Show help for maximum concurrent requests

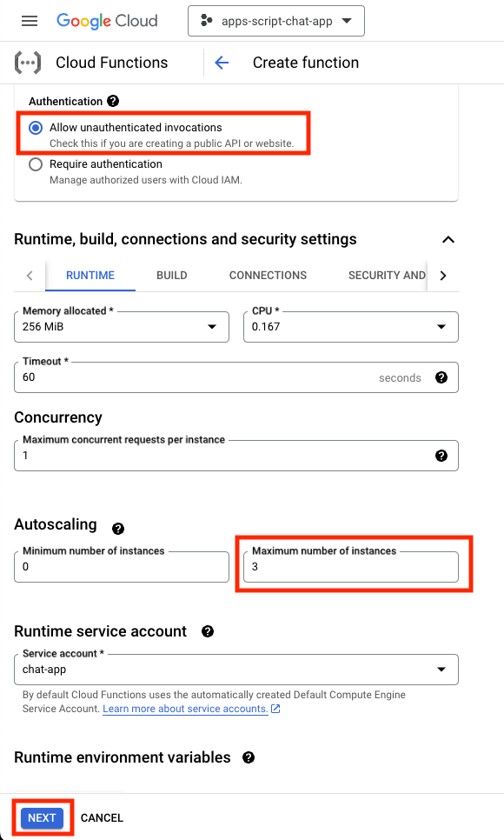point(441,456)
